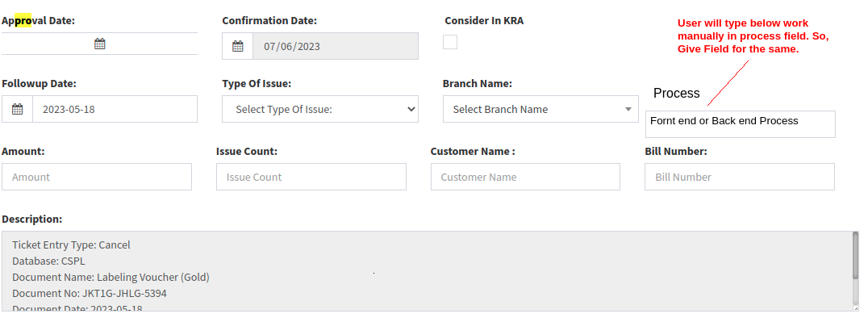Click the 'Database: CSPL' line

(48, 261)
